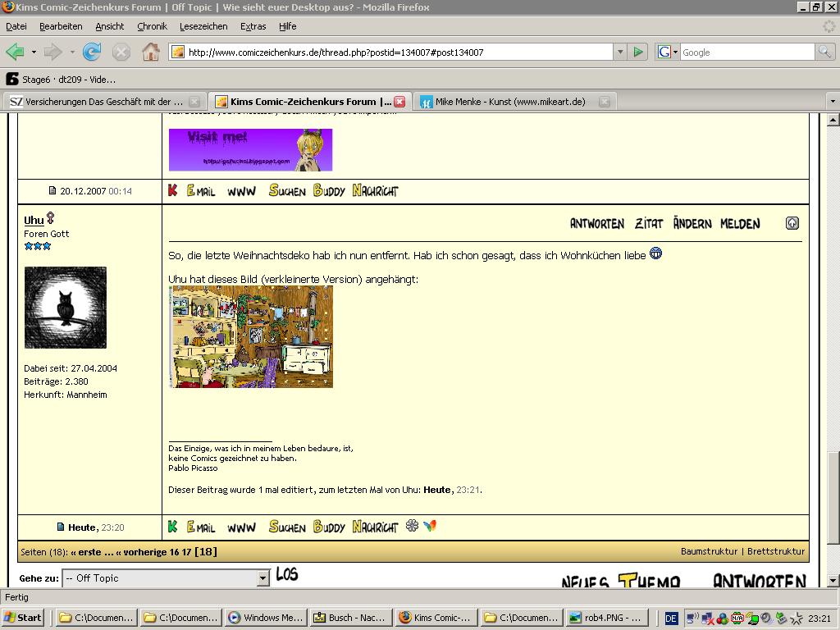
Task: Click the search magnifier icon
Action: point(824,52)
